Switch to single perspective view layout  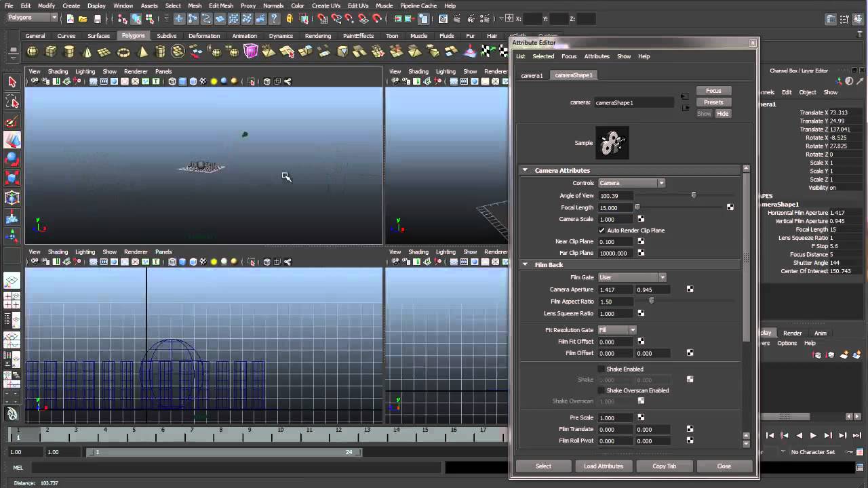tap(12, 281)
